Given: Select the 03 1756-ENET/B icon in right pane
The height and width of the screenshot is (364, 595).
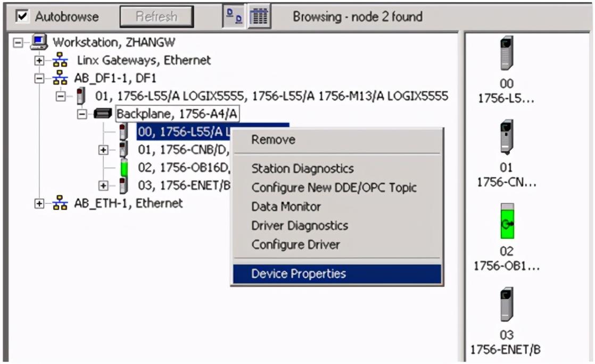Looking at the screenshot, I should [507, 305].
